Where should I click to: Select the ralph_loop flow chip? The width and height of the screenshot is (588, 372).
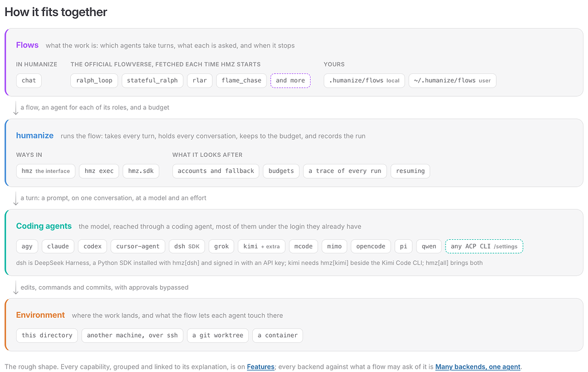94,81
